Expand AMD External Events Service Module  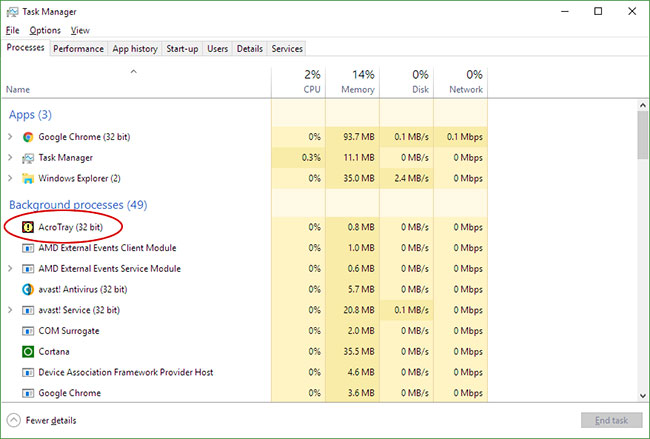[x=10, y=268]
